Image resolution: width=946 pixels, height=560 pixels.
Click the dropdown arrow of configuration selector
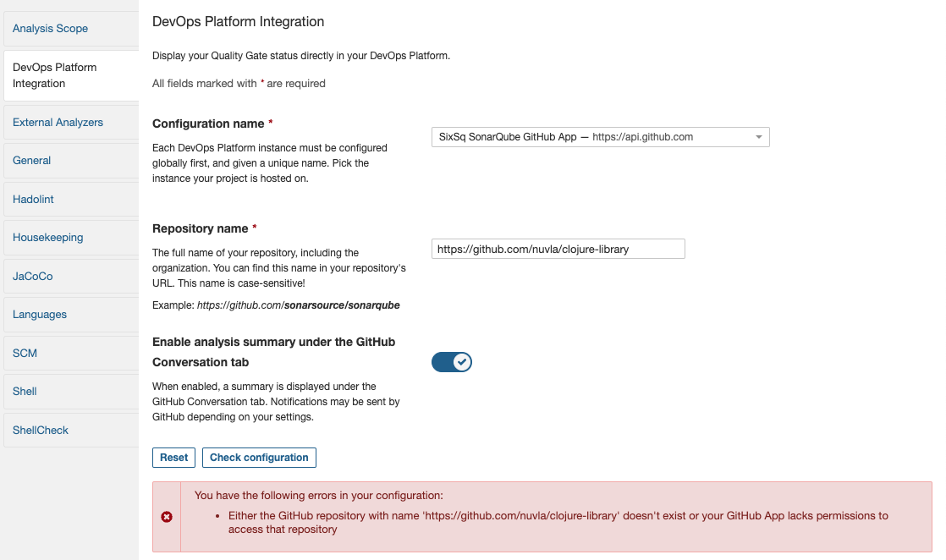759,137
